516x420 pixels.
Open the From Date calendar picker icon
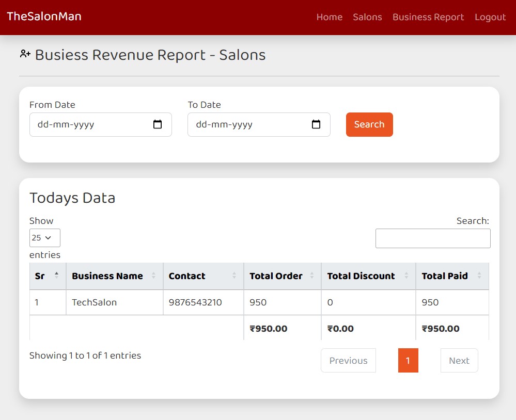coord(158,124)
